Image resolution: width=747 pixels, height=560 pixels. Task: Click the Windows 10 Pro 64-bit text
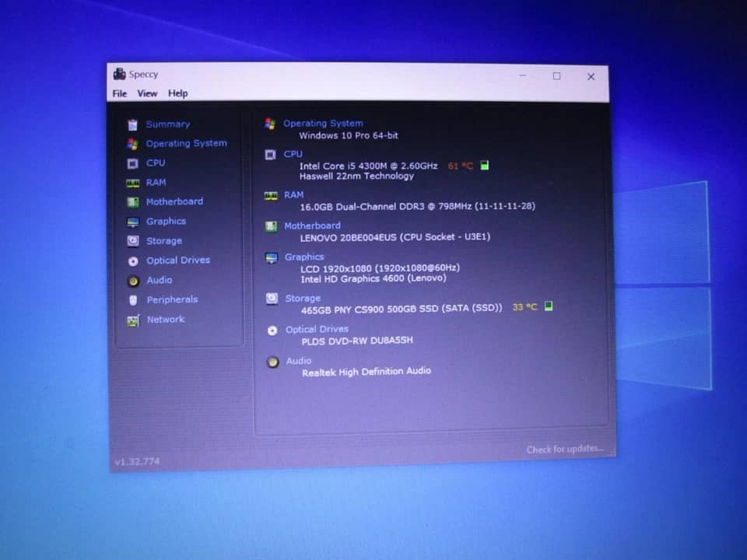pyautogui.click(x=349, y=135)
